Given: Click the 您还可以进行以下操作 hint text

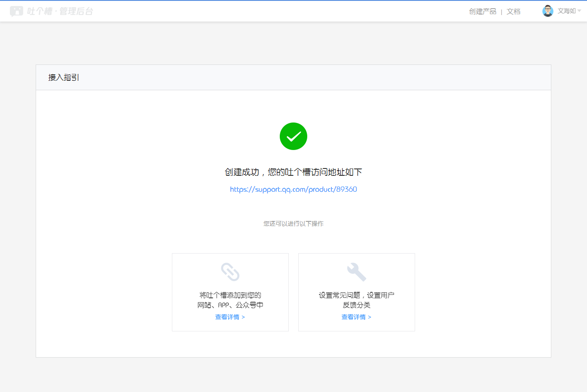Looking at the screenshot, I should [293, 224].
